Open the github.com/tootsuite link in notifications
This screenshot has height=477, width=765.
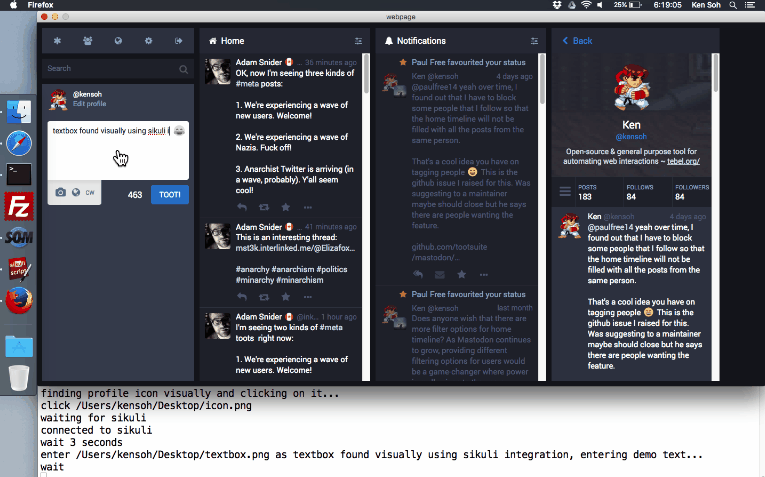coord(449,252)
